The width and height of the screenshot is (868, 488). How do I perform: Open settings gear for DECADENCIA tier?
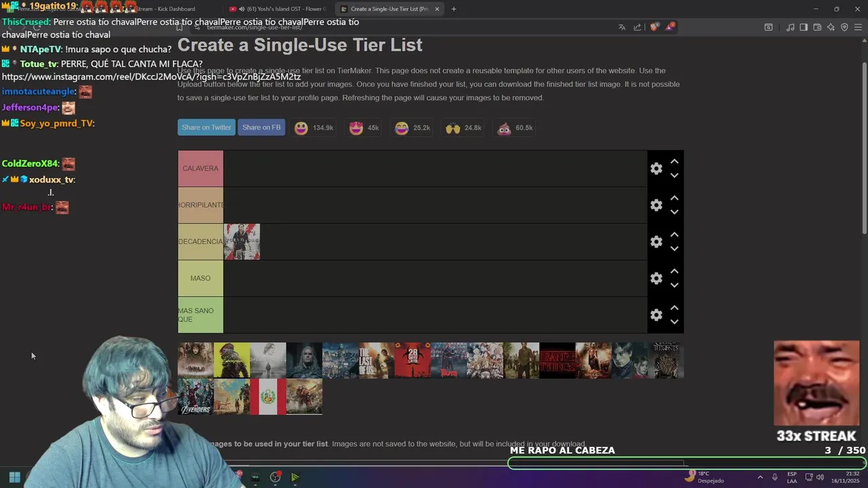(656, 242)
